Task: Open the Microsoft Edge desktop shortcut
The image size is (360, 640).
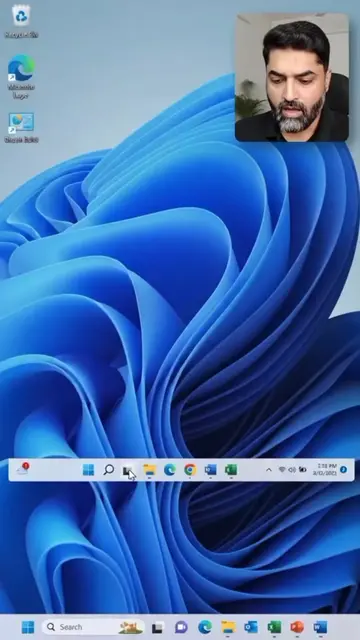Action: coord(21,76)
